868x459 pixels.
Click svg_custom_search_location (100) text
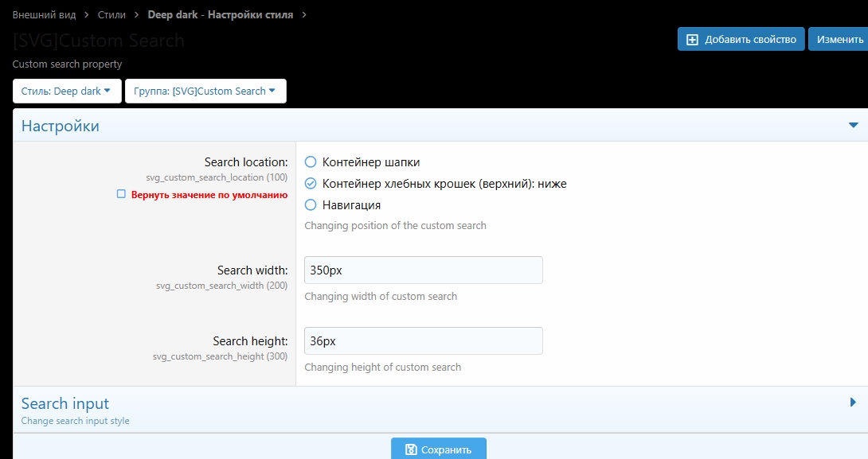pos(217,177)
